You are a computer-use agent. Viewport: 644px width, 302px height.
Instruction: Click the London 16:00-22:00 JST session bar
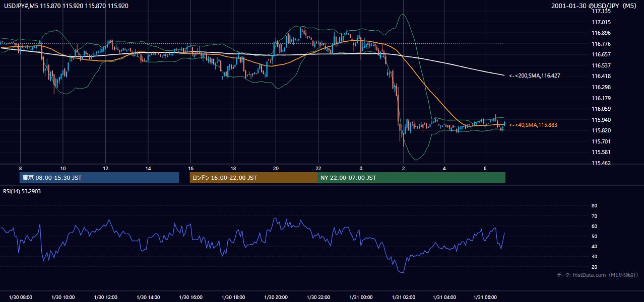click(253, 178)
